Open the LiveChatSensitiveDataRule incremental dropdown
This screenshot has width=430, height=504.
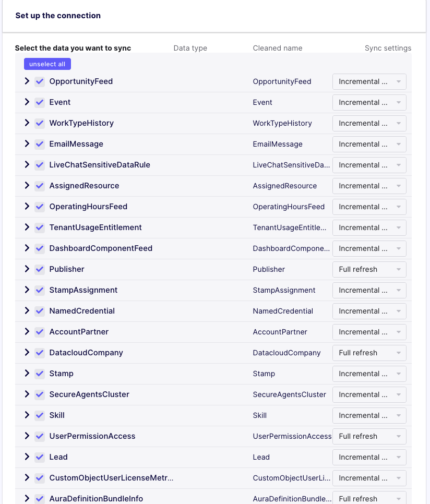pos(369,165)
